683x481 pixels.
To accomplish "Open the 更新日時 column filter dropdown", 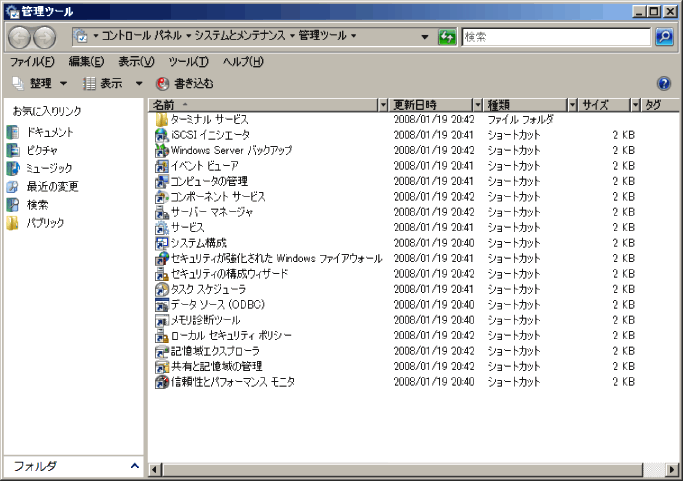I will 478,105.
